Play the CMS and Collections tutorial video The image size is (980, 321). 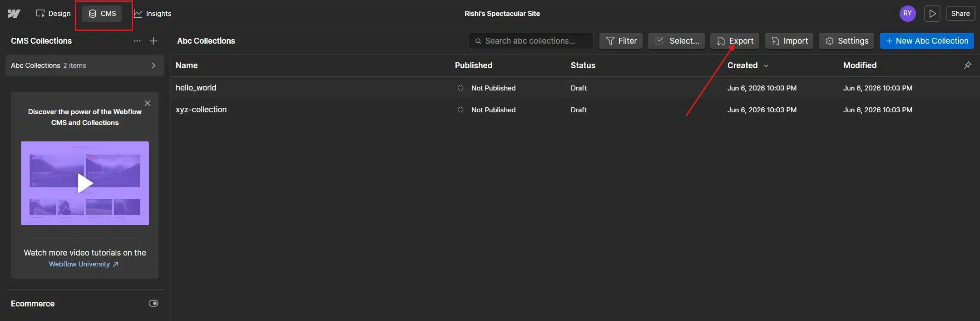(x=85, y=183)
